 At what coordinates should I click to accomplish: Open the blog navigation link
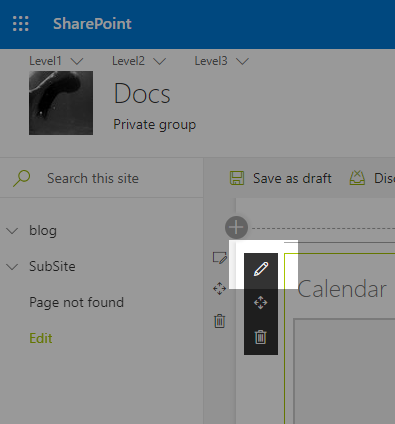pos(43,231)
